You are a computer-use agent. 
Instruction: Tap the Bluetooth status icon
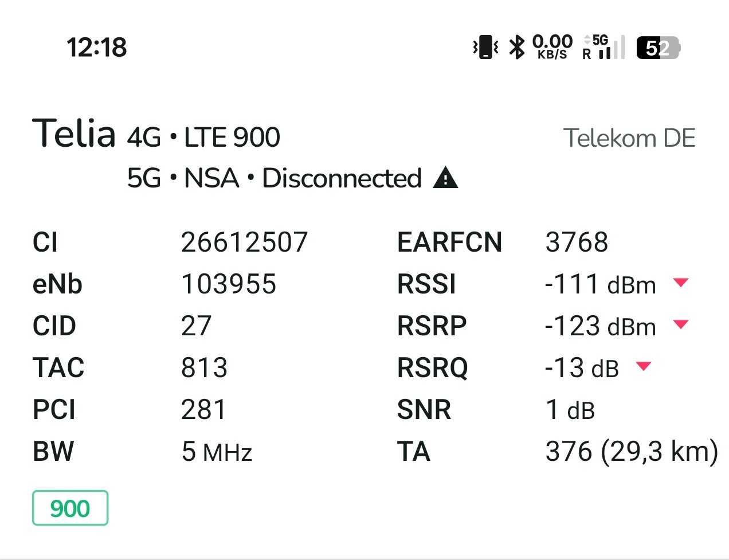518,47
